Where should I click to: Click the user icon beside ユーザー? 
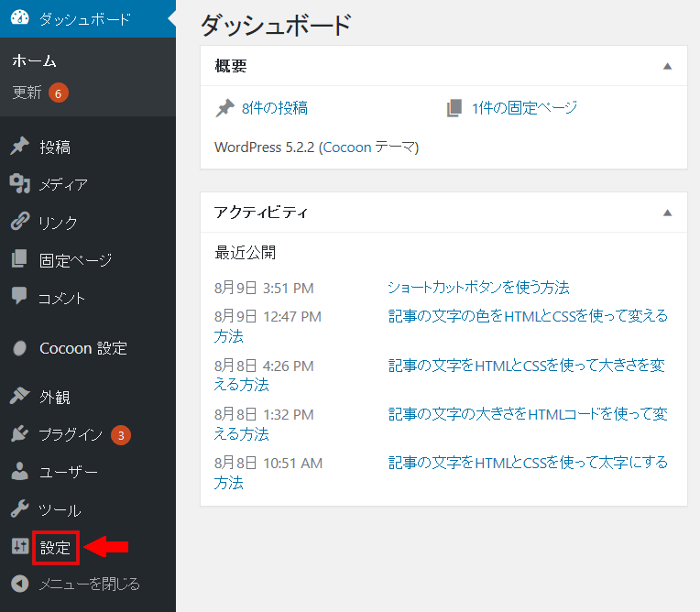pyautogui.click(x=19, y=472)
